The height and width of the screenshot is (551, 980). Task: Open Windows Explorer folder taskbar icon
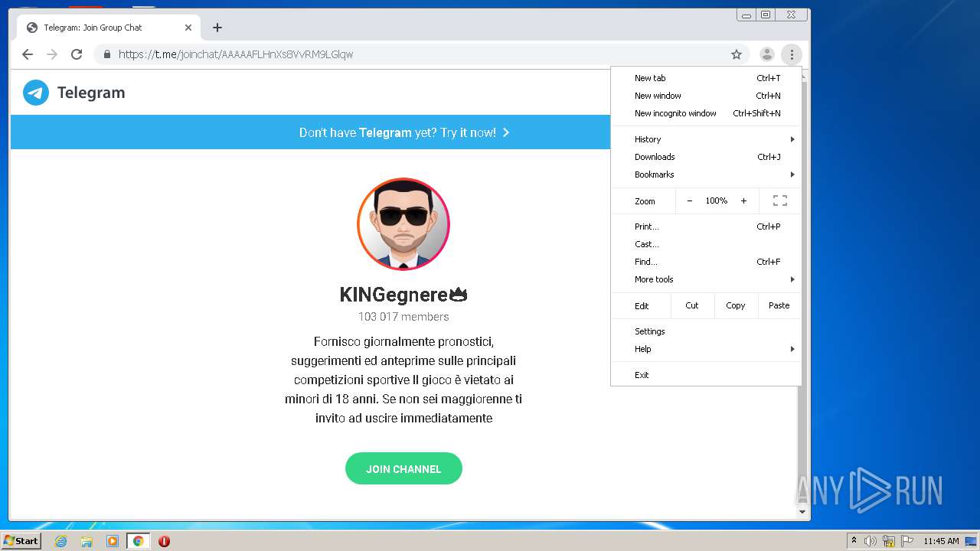[87, 541]
